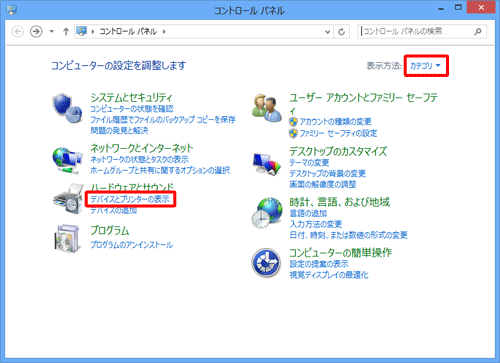Viewport: 500px width, 363px height.
Task: Open デバイスとプリンターの表示 link
Action: [130, 199]
